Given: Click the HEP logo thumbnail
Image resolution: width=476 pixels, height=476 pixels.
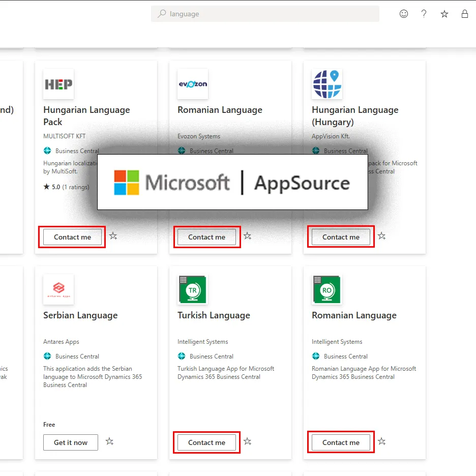Looking at the screenshot, I should click(x=58, y=84).
